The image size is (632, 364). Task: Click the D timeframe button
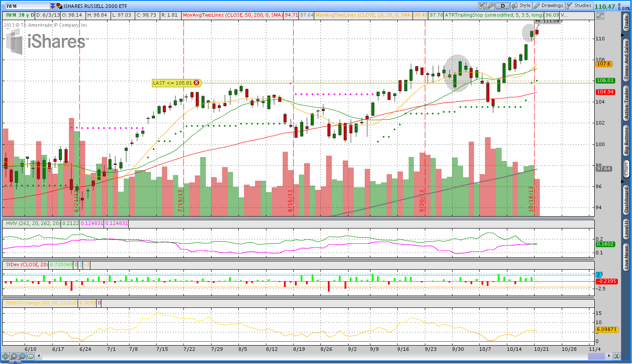503,6
